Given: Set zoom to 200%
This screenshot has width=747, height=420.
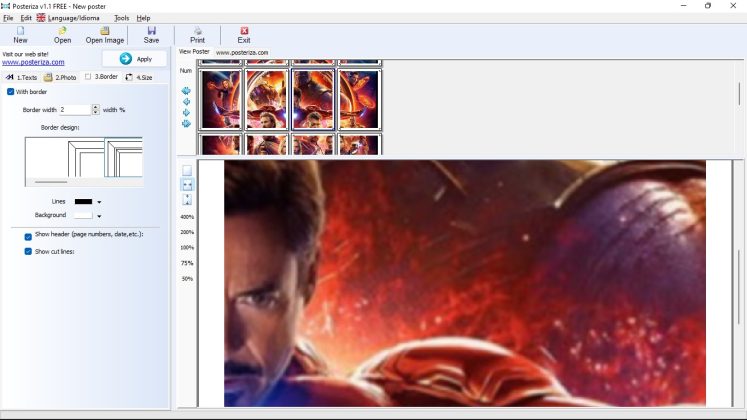Looking at the screenshot, I should [x=187, y=232].
